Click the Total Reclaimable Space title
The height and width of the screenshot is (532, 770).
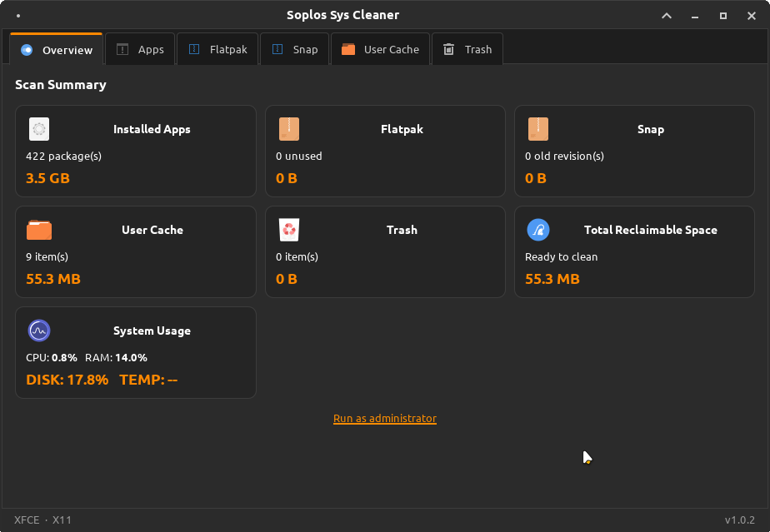pos(651,230)
